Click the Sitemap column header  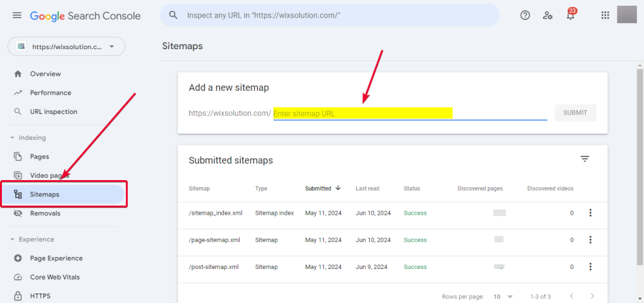[x=199, y=189]
